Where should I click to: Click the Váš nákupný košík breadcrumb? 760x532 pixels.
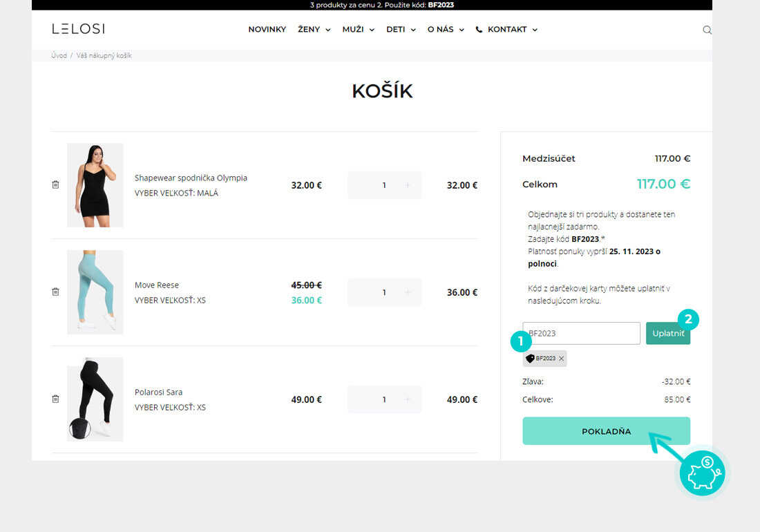(104, 56)
